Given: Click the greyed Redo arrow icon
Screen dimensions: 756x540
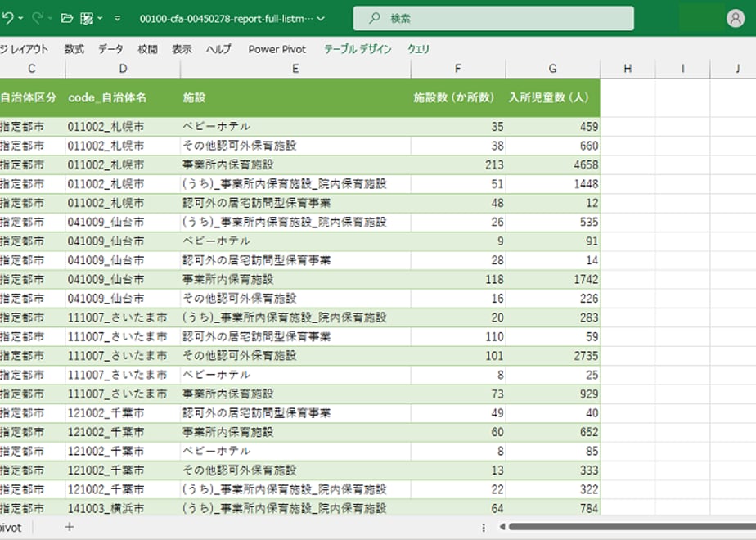Looking at the screenshot, I should 37,18.
